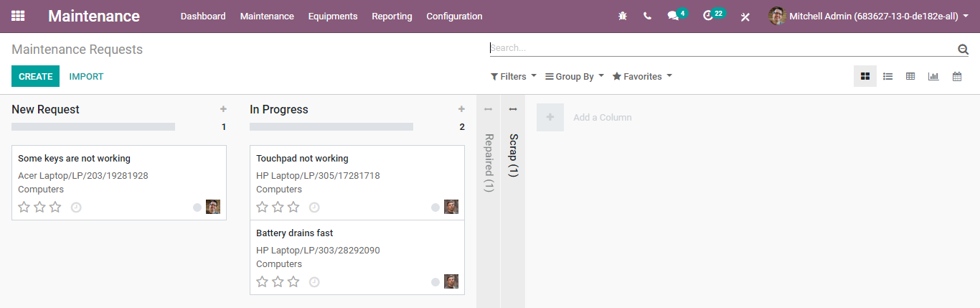Click New Request column progress bar
The image size is (980, 308).
pyautogui.click(x=93, y=126)
